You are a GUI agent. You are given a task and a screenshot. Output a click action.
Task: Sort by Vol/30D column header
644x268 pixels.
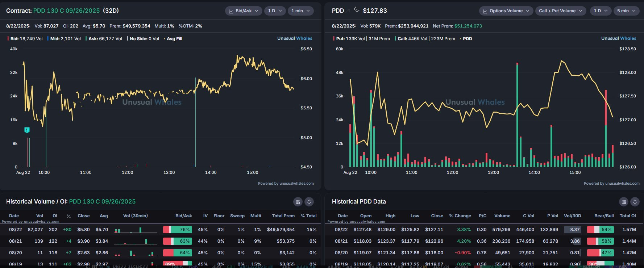(x=573, y=216)
